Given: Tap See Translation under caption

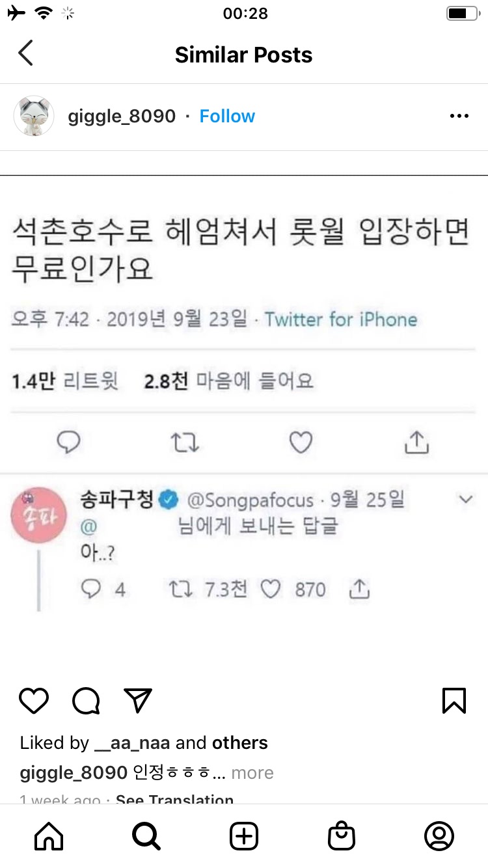Looking at the screenshot, I should click(x=174, y=799).
